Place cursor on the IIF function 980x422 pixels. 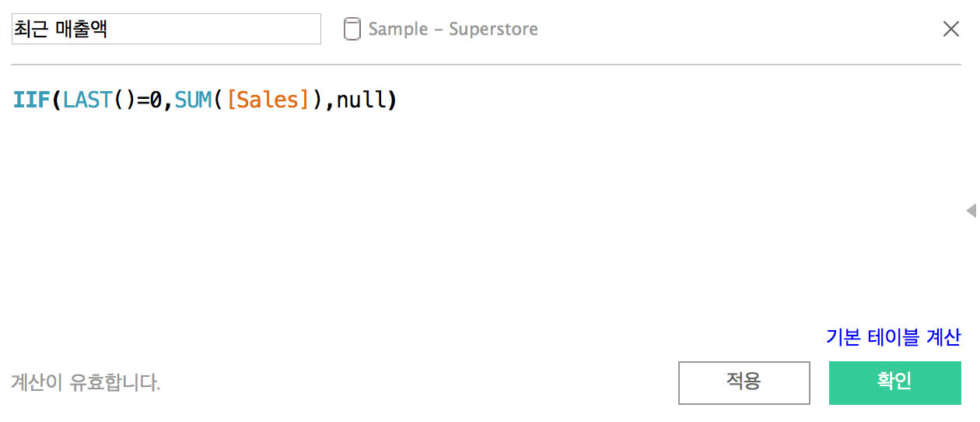click(32, 100)
